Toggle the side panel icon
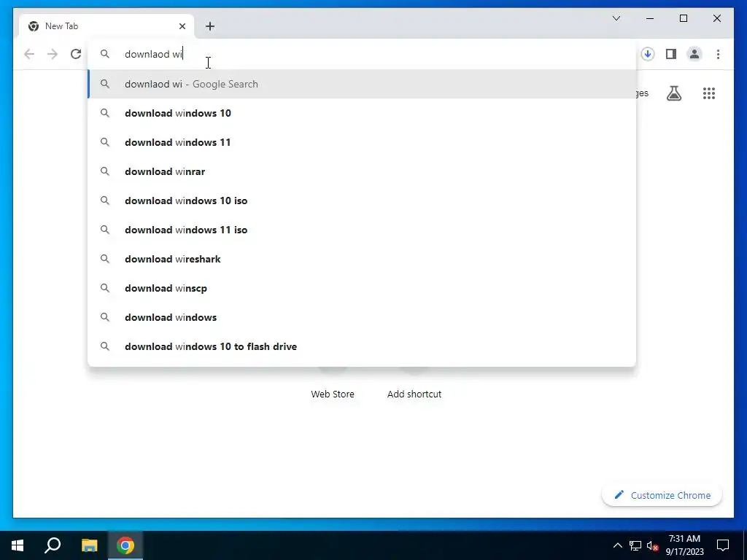 671,54
